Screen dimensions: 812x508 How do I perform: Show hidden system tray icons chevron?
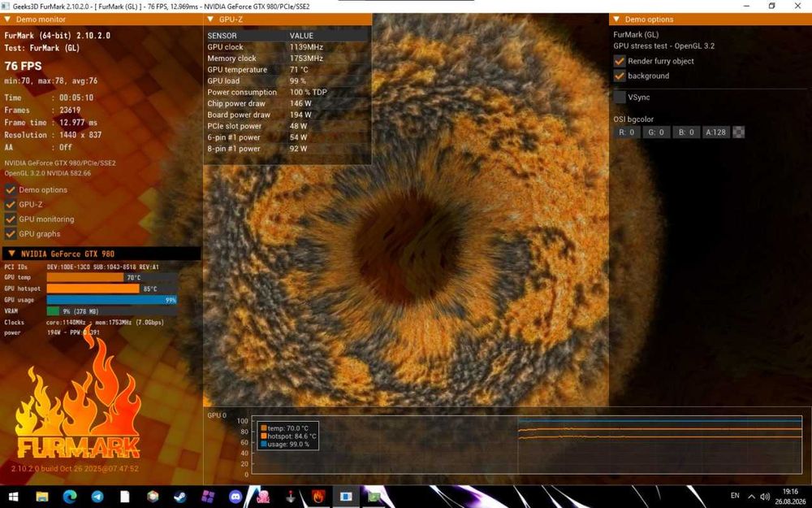(x=751, y=497)
